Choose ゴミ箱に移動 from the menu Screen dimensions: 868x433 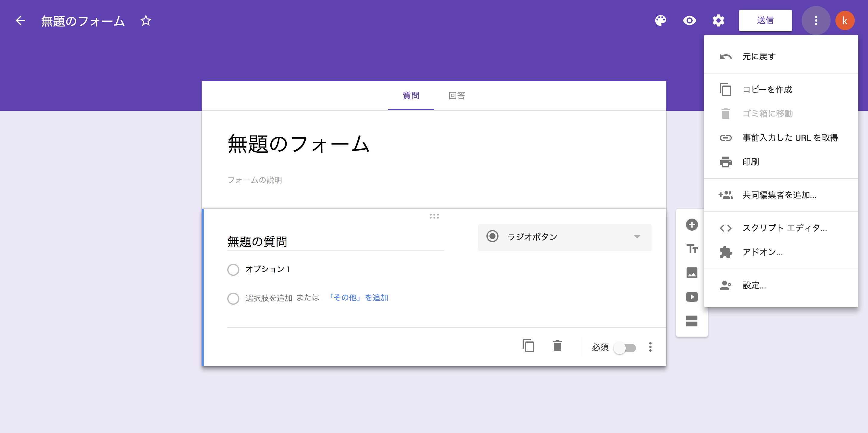click(x=781, y=114)
